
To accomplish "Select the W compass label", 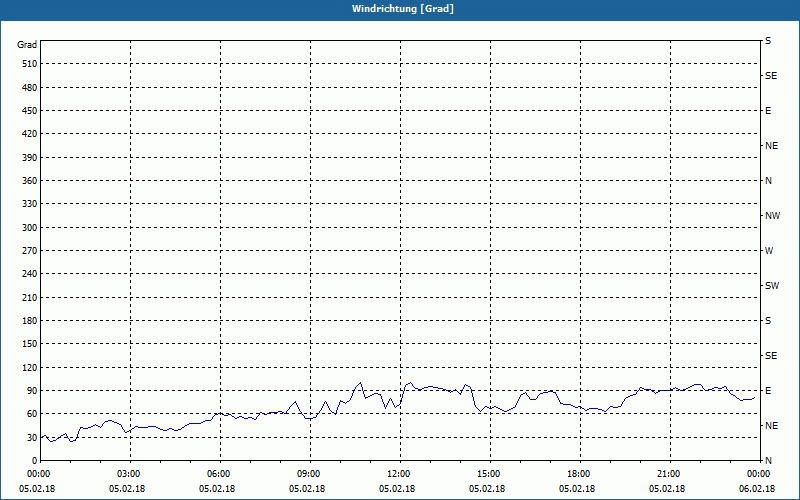I will [769, 251].
